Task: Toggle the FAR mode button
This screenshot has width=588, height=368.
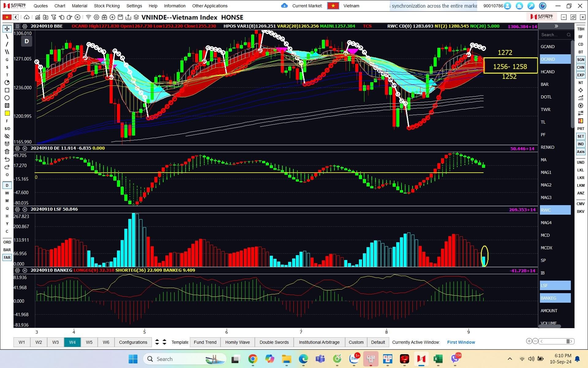Action: pyautogui.click(x=7, y=258)
